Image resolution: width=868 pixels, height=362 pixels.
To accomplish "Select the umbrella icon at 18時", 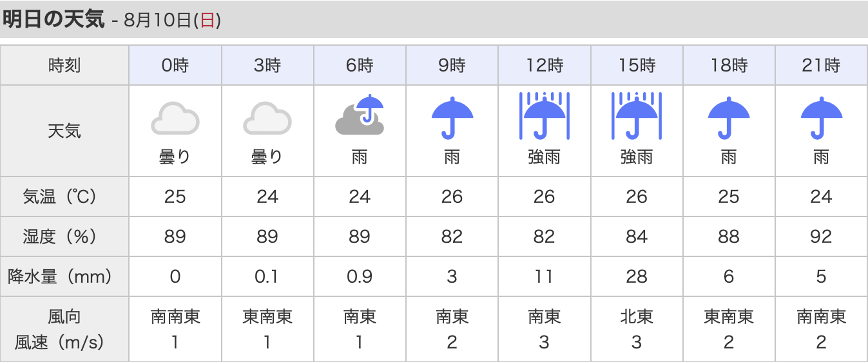I will coord(729,118).
